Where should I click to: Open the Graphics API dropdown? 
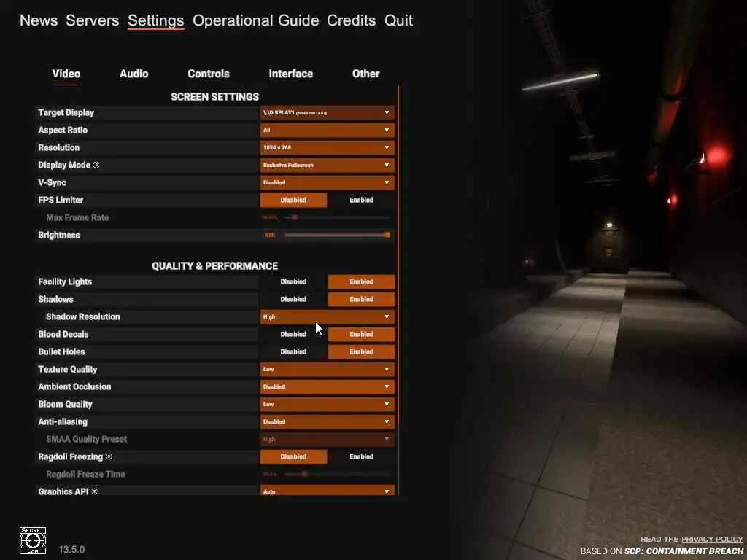click(x=328, y=491)
